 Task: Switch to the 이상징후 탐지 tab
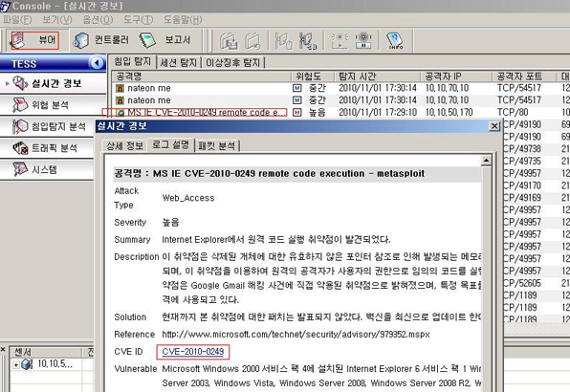[x=233, y=63]
